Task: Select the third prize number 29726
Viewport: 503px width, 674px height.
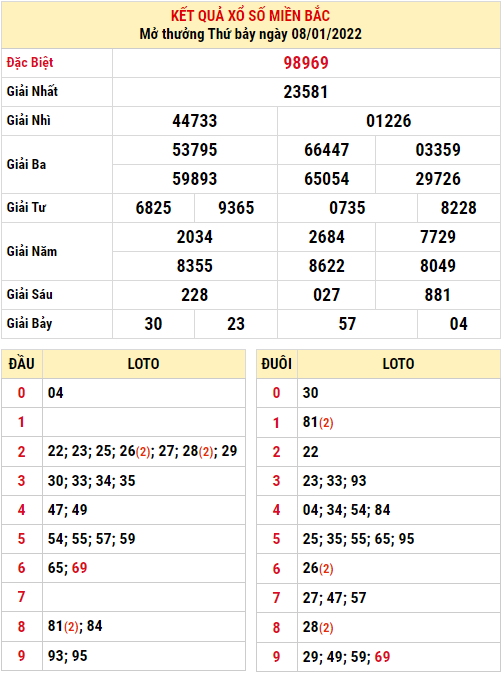Action: (438, 179)
